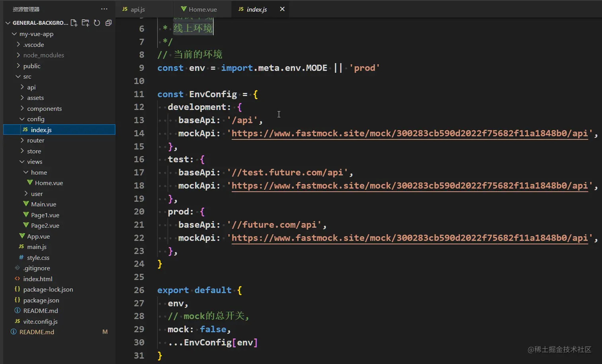Screen dimensions: 602x364
Task: Click the ...EnvConfig[env] spread on line 30
Action: coord(213,342)
